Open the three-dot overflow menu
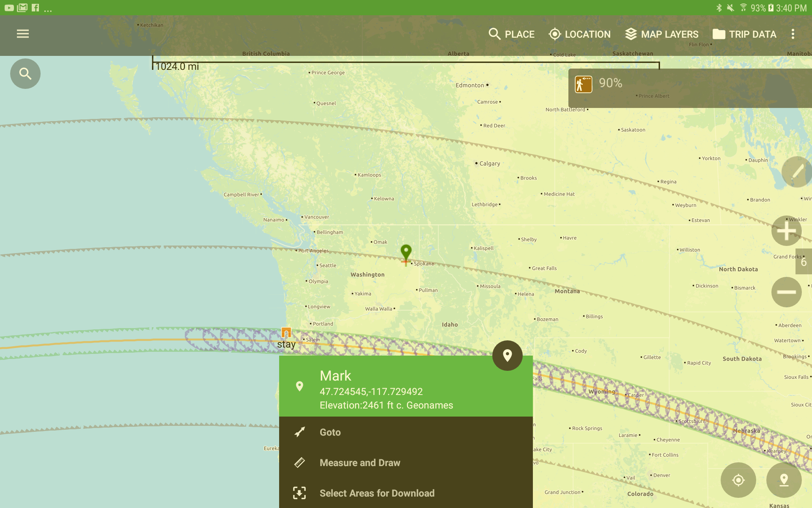The image size is (812, 508). coord(793,34)
